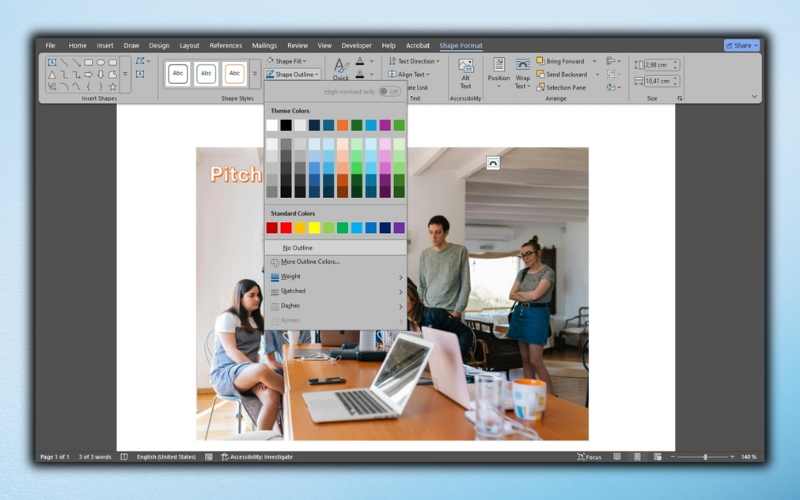This screenshot has height=500, width=800.
Task: Select the Oval shape in shapes gallery
Action: click(101, 63)
